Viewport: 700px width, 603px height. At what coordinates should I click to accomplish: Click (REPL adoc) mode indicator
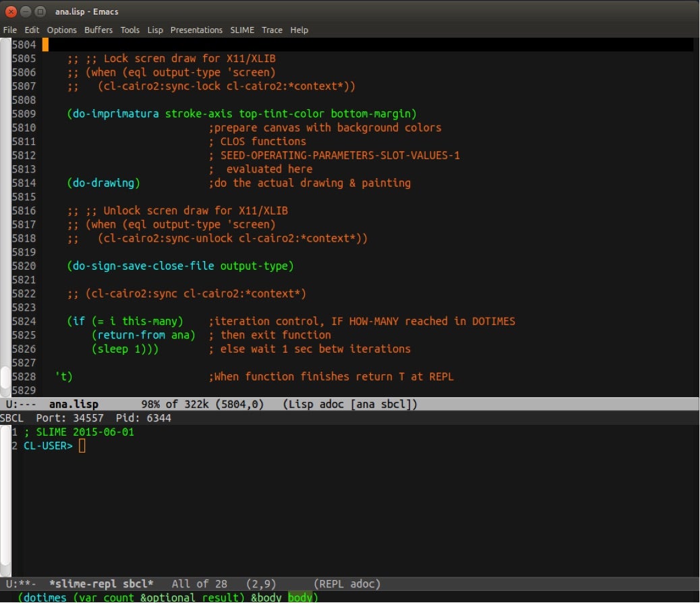[x=347, y=584]
